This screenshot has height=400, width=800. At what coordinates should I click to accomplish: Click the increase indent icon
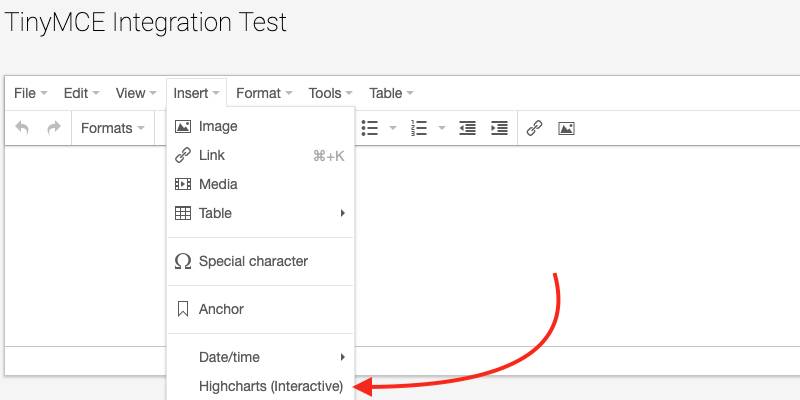point(499,128)
